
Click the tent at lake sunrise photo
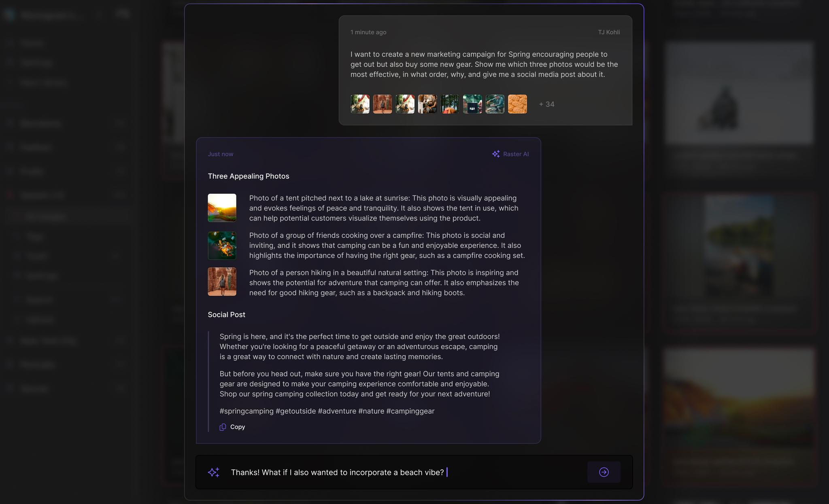(222, 208)
